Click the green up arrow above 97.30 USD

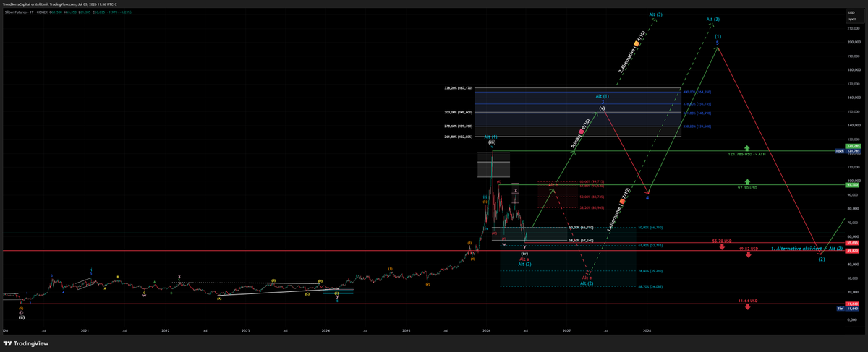(747, 182)
